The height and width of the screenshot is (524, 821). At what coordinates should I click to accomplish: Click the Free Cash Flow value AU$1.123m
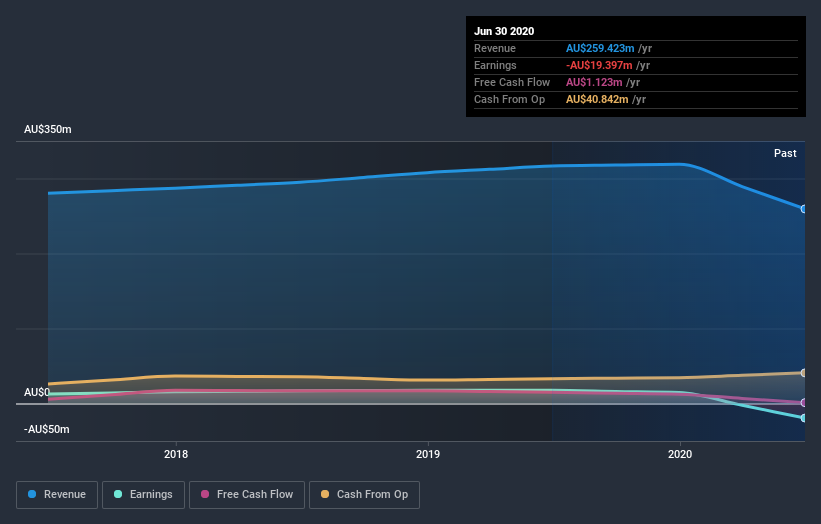[594, 82]
